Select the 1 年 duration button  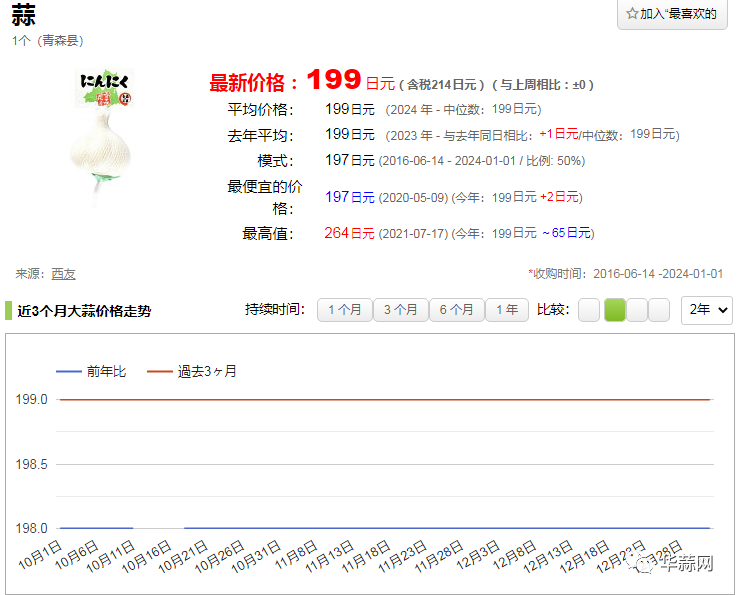[507, 310]
